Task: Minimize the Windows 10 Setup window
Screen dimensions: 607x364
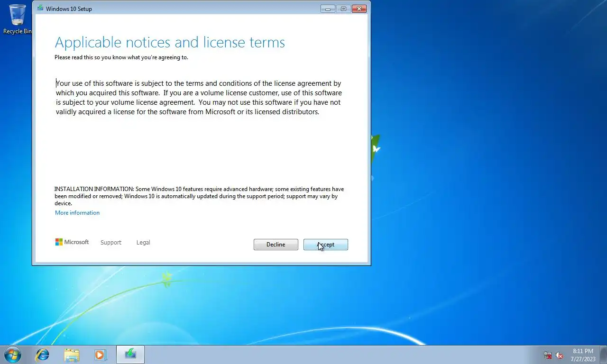Action: click(328, 9)
